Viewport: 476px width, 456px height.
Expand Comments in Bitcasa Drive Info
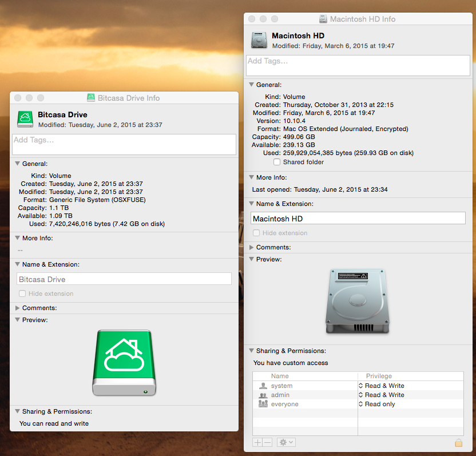tap(17, 308)
